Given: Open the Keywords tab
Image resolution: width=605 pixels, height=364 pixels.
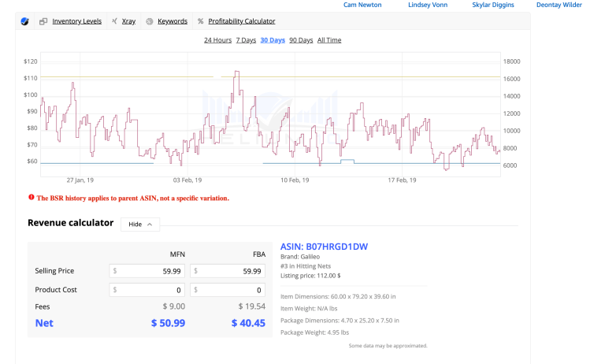Looking at the screenshot, I should coord(173,21).
